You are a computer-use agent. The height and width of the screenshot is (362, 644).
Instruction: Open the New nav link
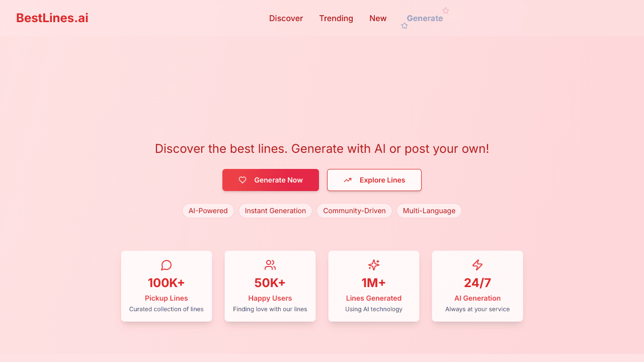click(378, 18)
